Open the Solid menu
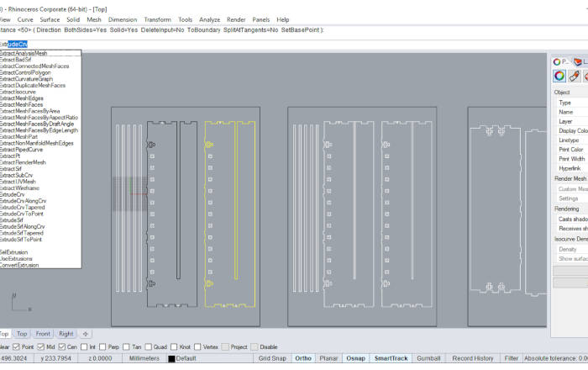The height and width of the screenshot is (370, 588). click(x=73, y=19)
